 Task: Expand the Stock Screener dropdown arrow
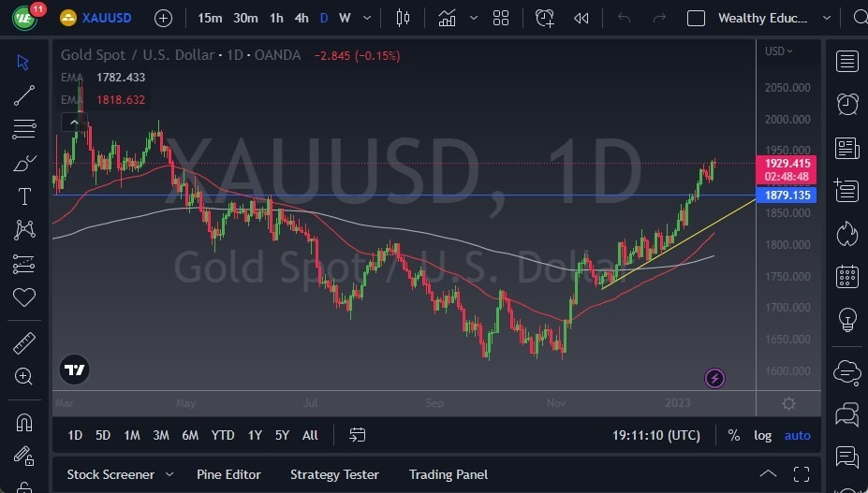point(169,474)
